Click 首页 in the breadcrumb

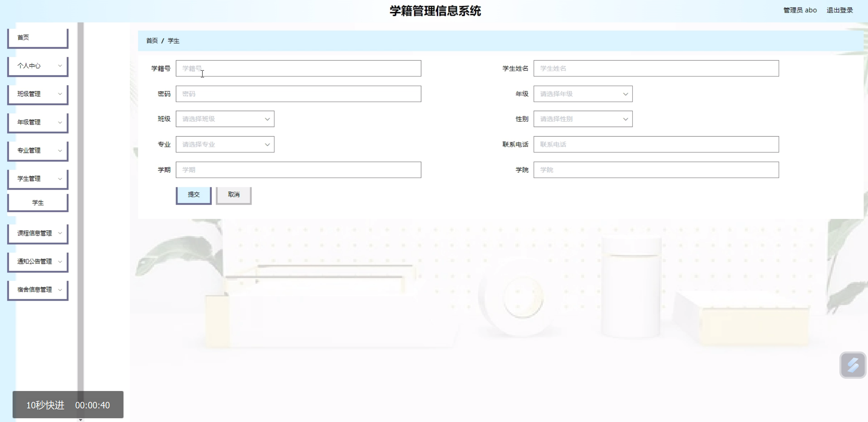[x=152, y=41]
